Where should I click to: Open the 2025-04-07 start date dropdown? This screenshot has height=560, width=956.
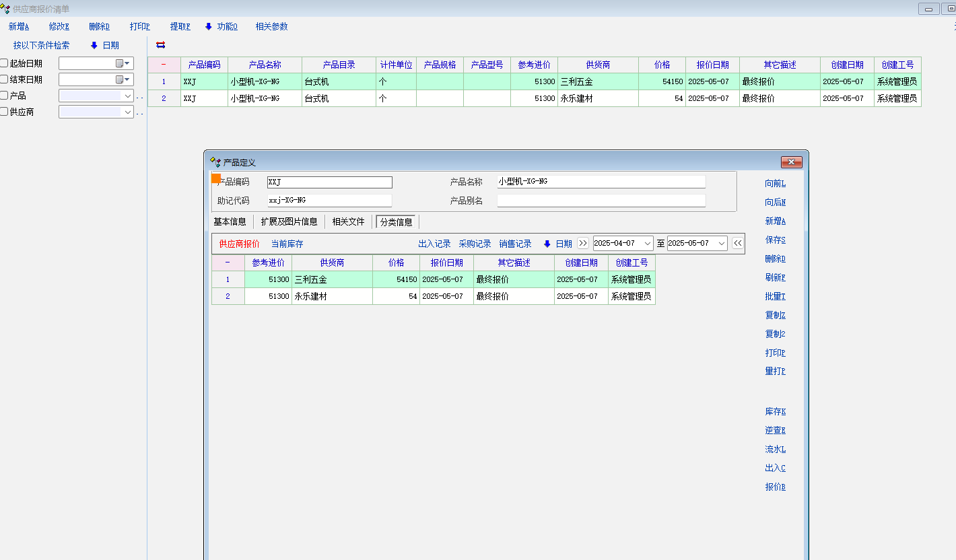point(647,244)
